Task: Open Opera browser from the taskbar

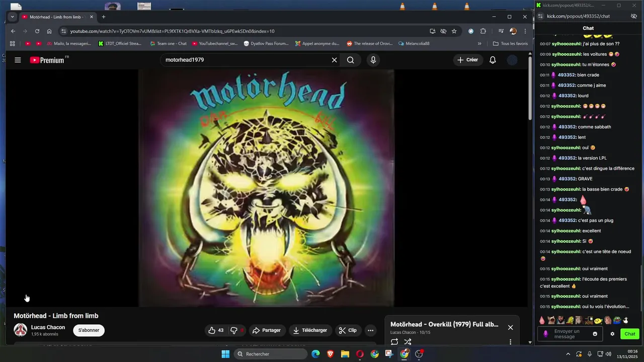Action: coord(360,354)
